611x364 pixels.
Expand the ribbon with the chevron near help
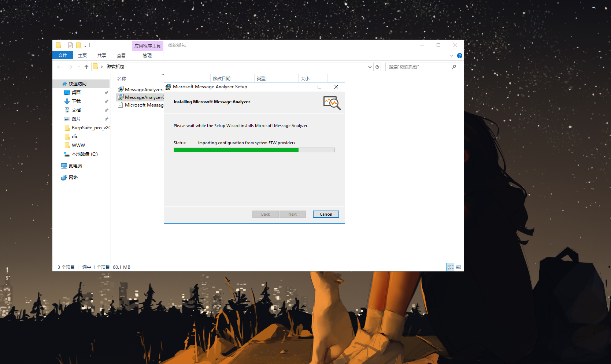tap(452, 56)
